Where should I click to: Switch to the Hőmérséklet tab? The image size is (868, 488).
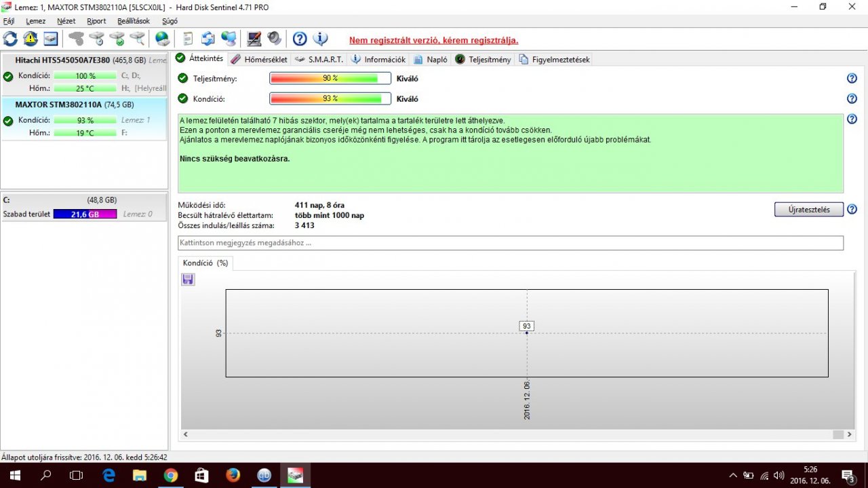[259, 59]
